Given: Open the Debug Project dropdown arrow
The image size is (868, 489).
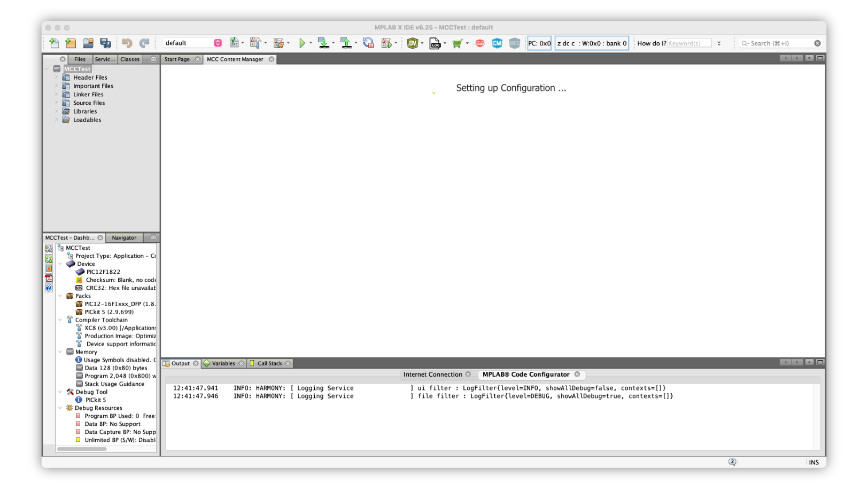Looking at the screenshot, I should [396, 43].
